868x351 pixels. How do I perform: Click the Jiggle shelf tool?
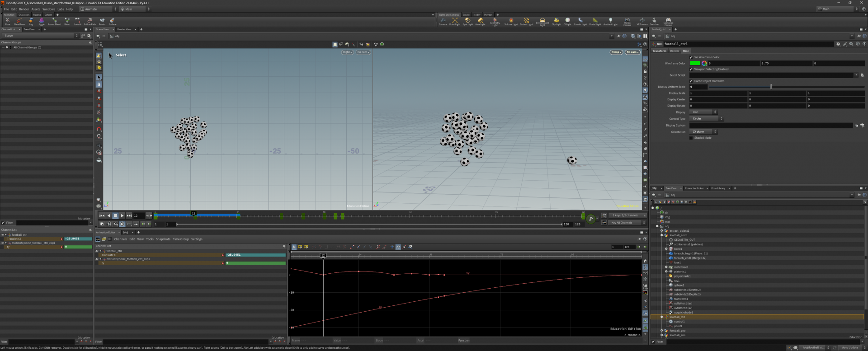42,21
